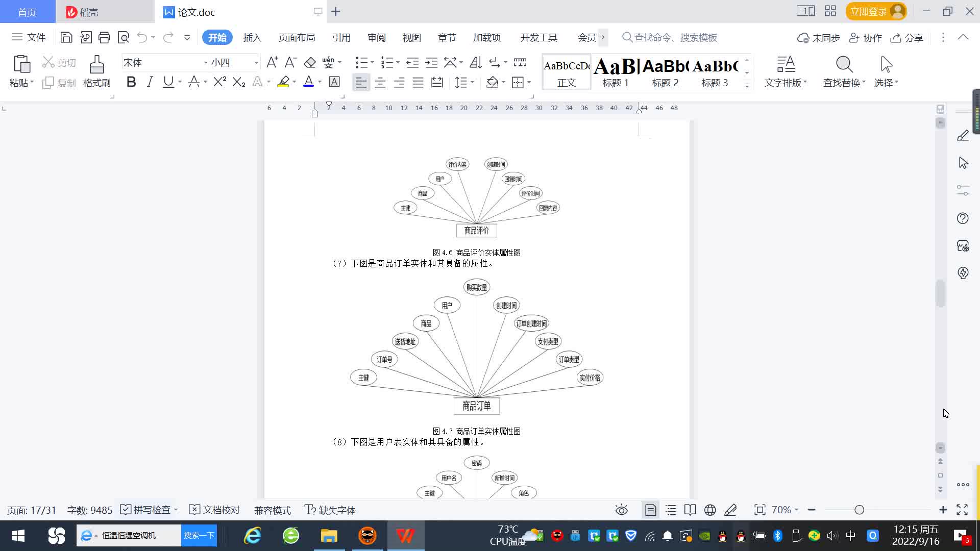Toggle Italic formatting
This screenshot has height=551, width=980.
(x=150, y=82)
